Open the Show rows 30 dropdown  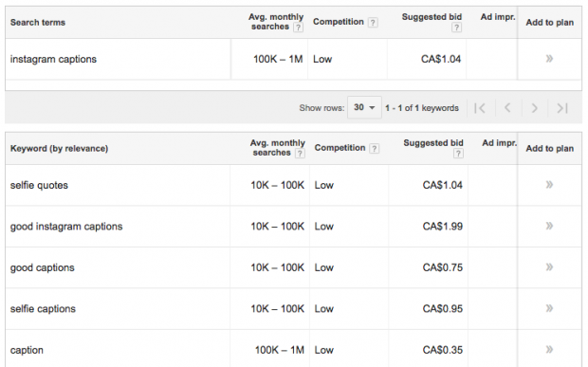pos(364,107)
